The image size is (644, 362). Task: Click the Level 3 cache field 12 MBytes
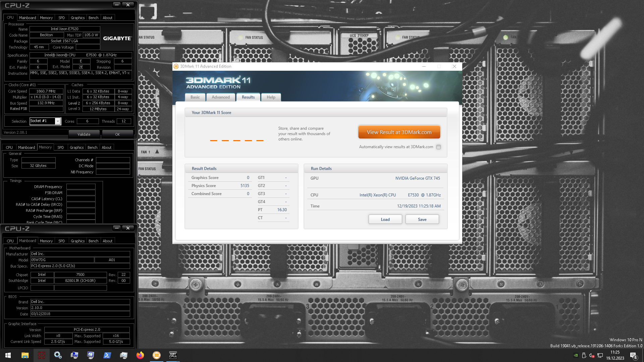click(98, 109)
